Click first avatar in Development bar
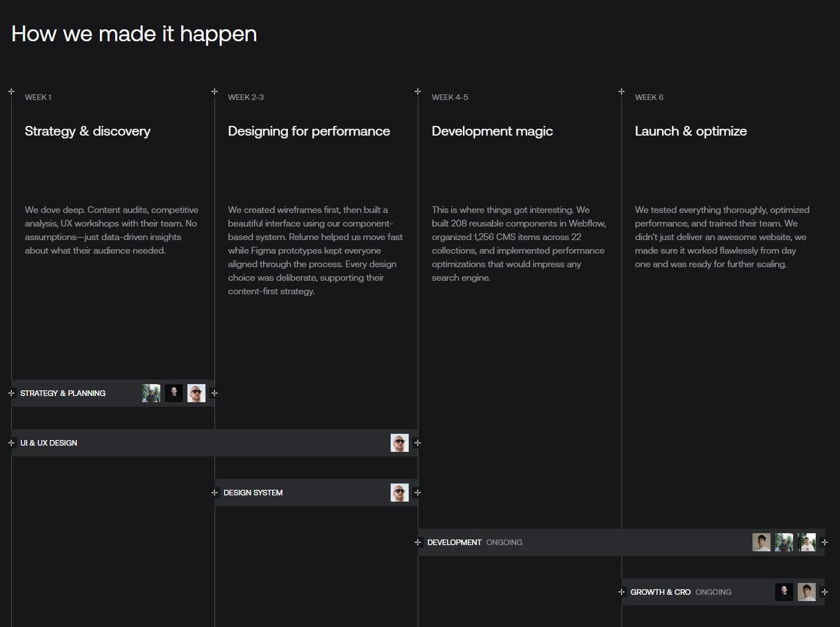The width and height of the screenshot is (840, 627). pos(762,542)
